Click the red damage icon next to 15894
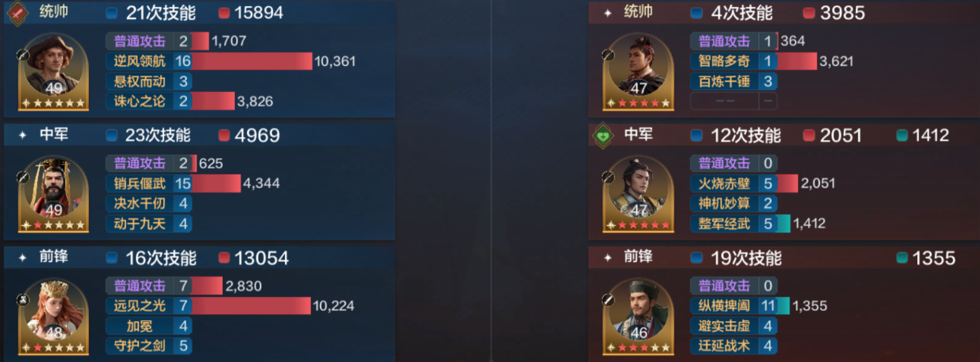 224,13
